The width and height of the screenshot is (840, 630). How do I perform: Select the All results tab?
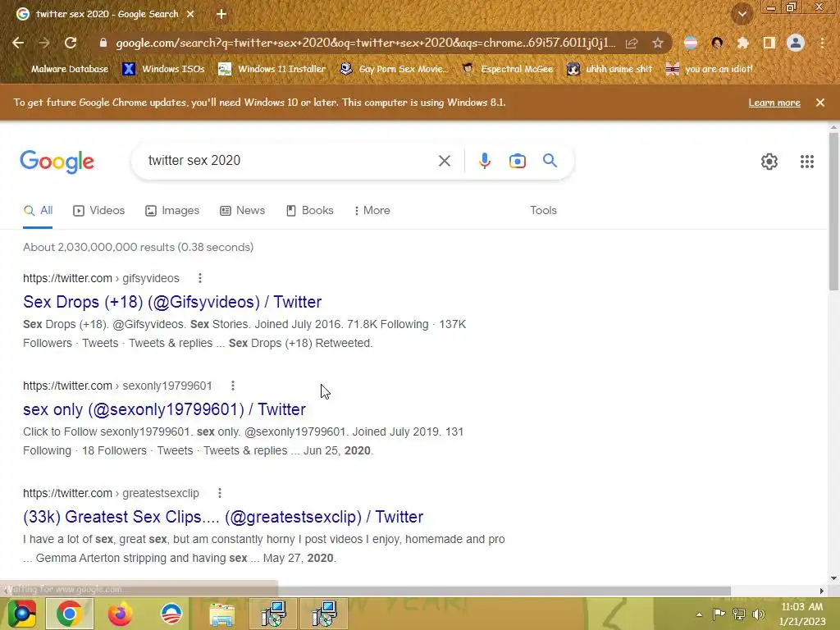click(38, 211)
